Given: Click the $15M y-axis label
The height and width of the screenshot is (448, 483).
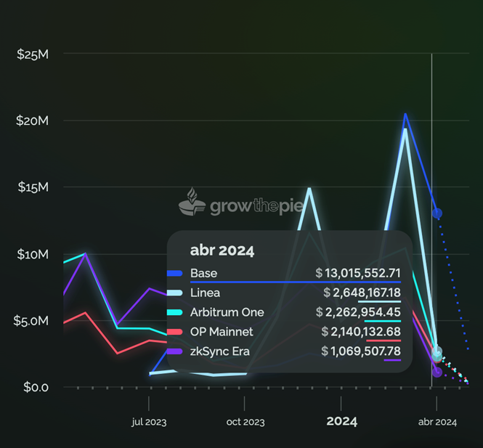Looking at the screenshot, I should click(33, 187).
